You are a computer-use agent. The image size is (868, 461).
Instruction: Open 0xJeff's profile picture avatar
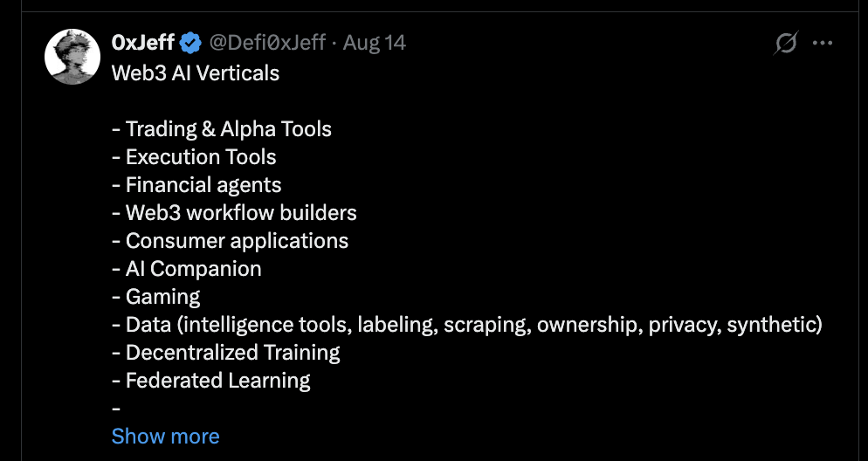click(x=72, y=57)
